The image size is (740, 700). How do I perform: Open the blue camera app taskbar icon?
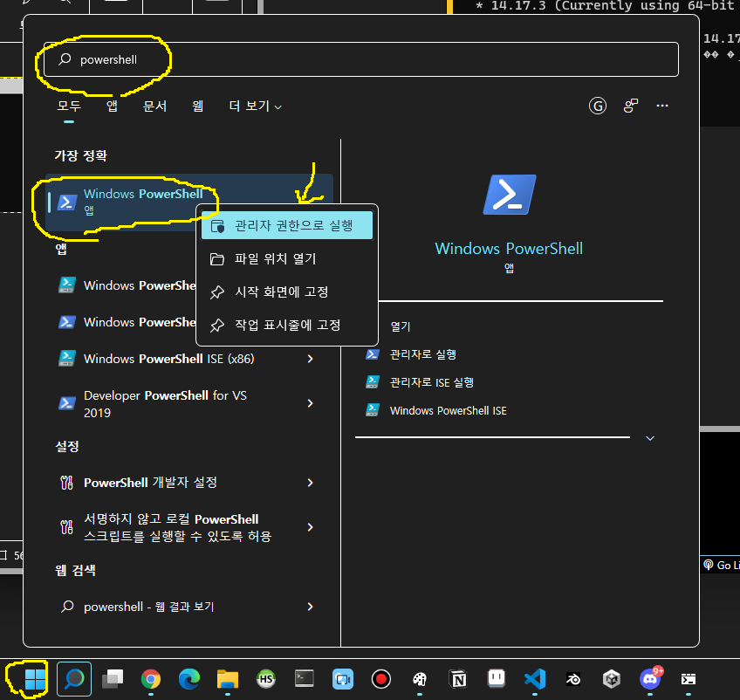click(x=343, y=679)
